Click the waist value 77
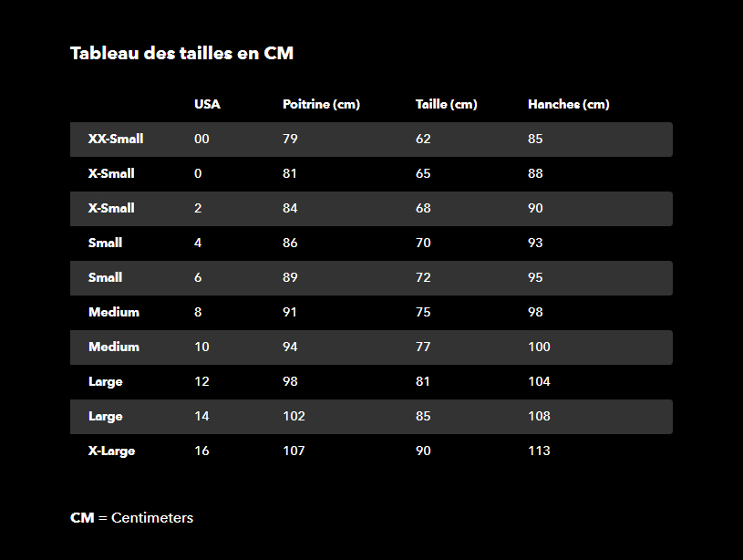 [x=423, y=347]
